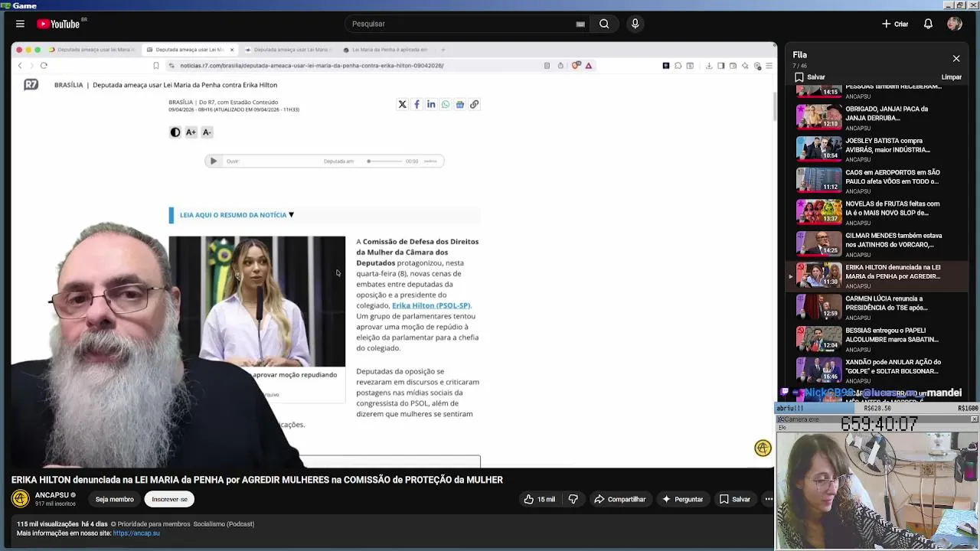The image size is (980, 551).
Task: Close the Fila queue panel
Action: [x=956, y=58]
